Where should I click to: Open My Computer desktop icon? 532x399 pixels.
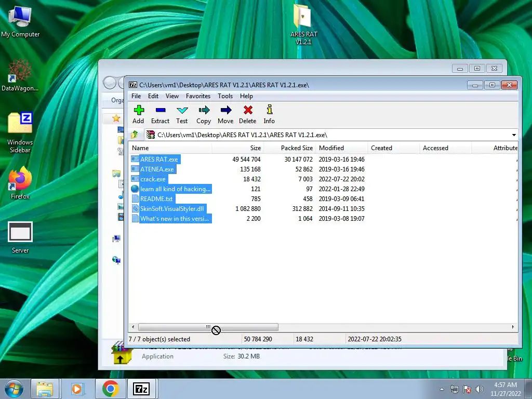point(20,22)
